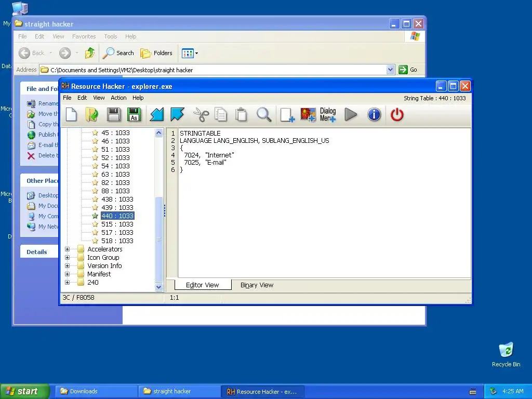Select string table 515 : 1033

coord(117,224)
